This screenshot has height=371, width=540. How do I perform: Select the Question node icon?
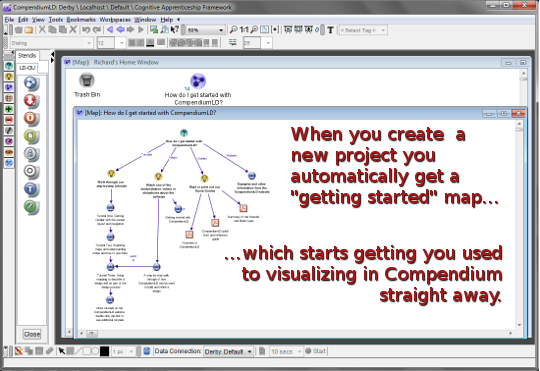pos(9,66)
